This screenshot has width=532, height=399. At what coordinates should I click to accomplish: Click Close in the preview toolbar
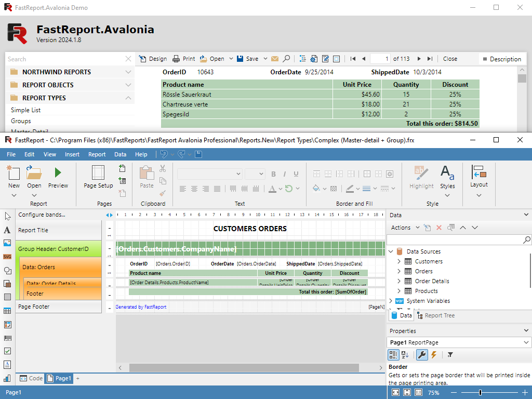pyautogui.click(x=450, y=59)
